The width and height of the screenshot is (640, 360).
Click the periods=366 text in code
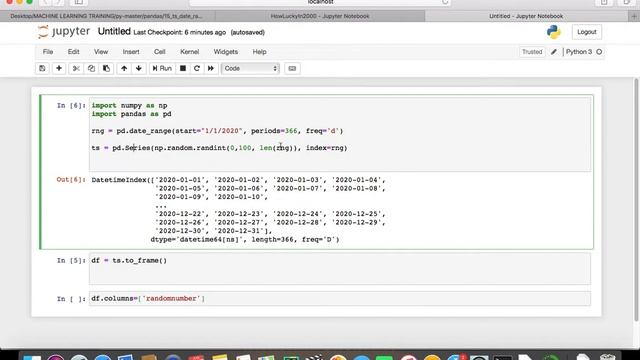coord(274,131)
